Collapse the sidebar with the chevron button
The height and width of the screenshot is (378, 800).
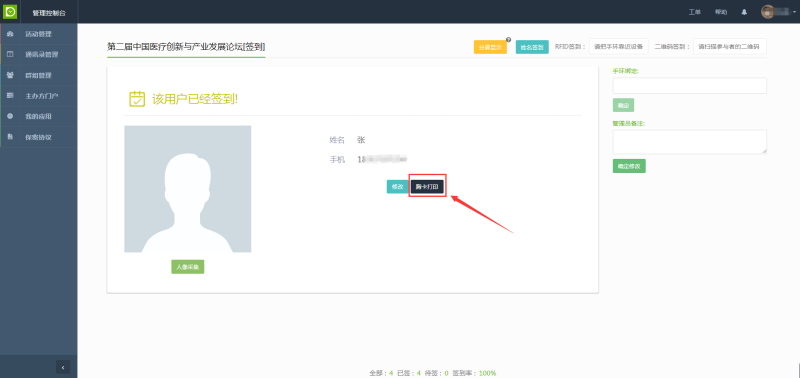point(63,367)
